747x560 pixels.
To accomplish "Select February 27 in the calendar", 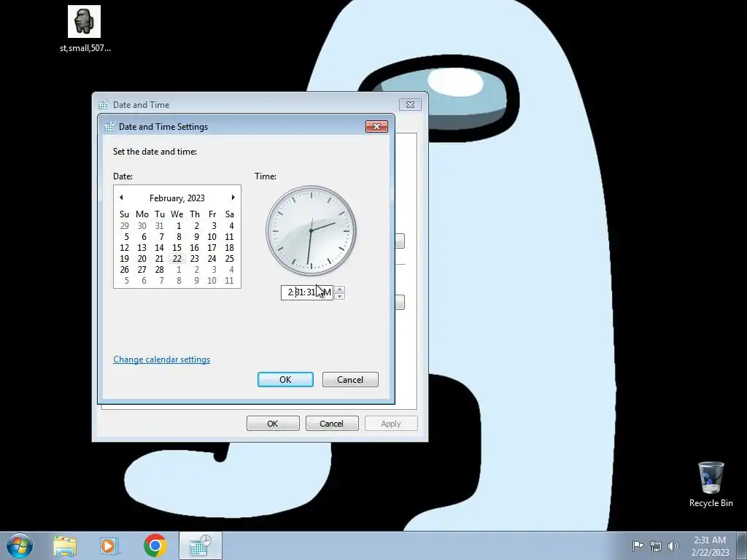I will (x=142, y=270).
